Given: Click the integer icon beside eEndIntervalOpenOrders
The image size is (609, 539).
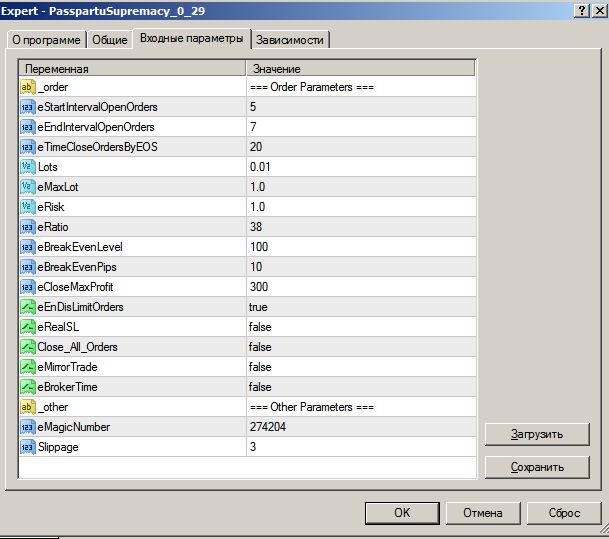Looking at the screenshot, I should [28, 127].
